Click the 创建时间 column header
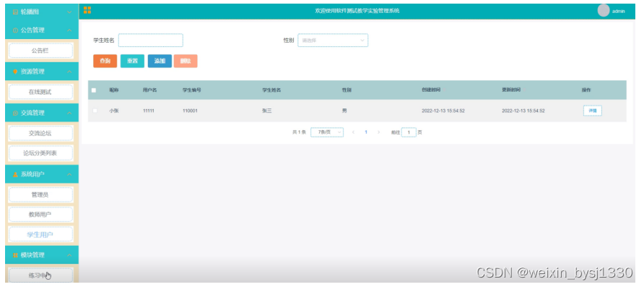644x287 pixels. pyautogui.click(x=431, y=90)
